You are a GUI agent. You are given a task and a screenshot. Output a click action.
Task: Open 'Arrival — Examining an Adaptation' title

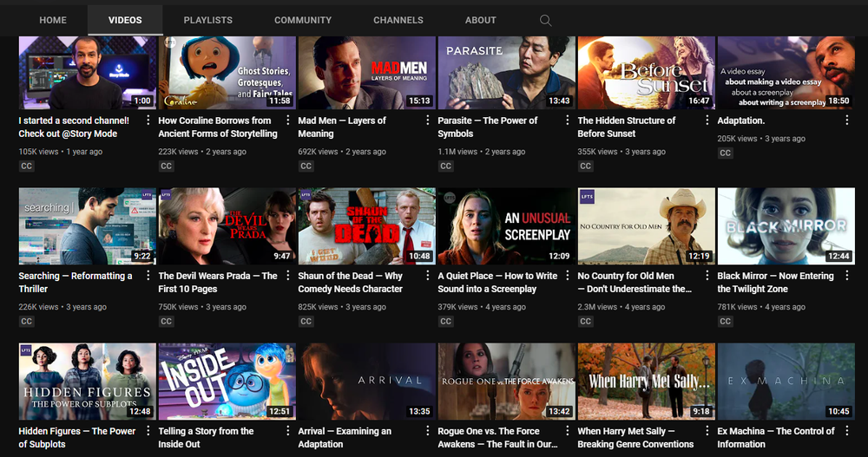[345, 437]
